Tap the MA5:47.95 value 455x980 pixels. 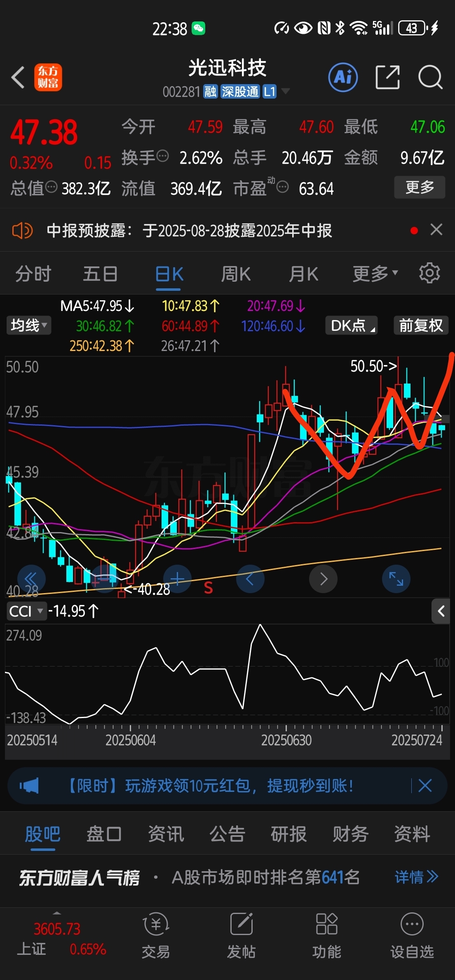pos(97,306)
